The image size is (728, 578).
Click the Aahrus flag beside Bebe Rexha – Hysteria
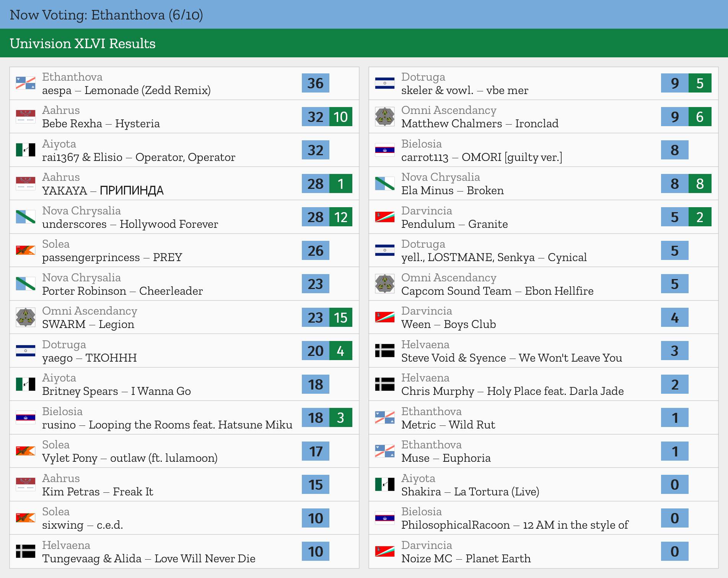click(26, 117)
